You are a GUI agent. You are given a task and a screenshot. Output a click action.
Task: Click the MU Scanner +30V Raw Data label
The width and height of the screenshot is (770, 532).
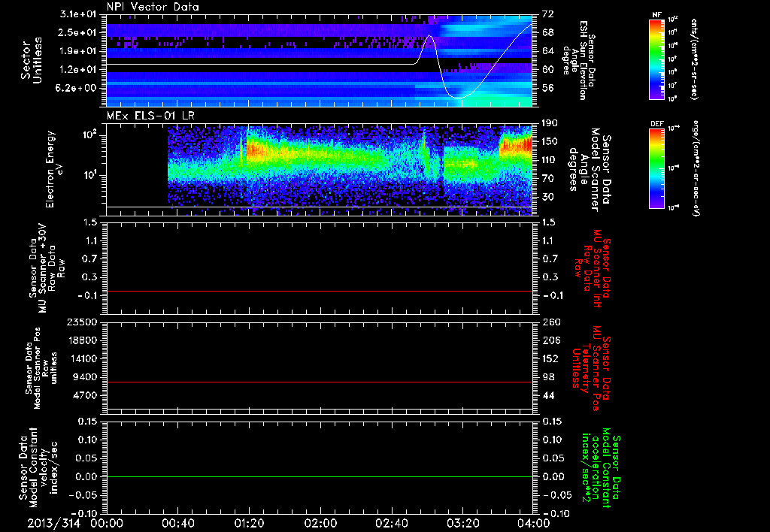(47, 268)
